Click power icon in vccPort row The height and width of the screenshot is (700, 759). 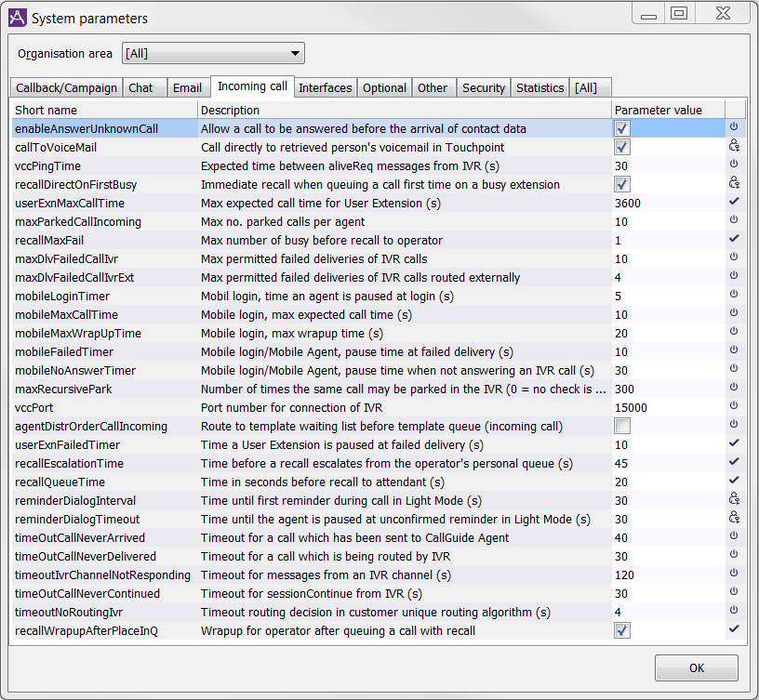pos(733,407)
